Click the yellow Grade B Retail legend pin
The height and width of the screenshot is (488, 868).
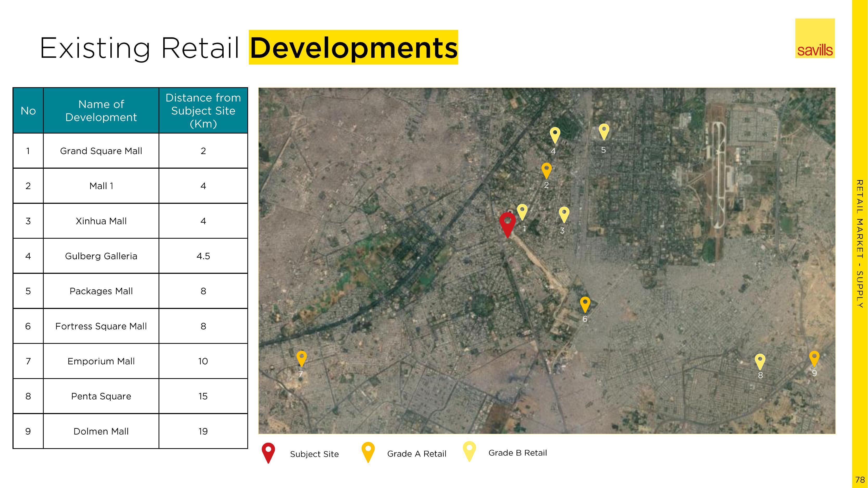click(469, 450)
